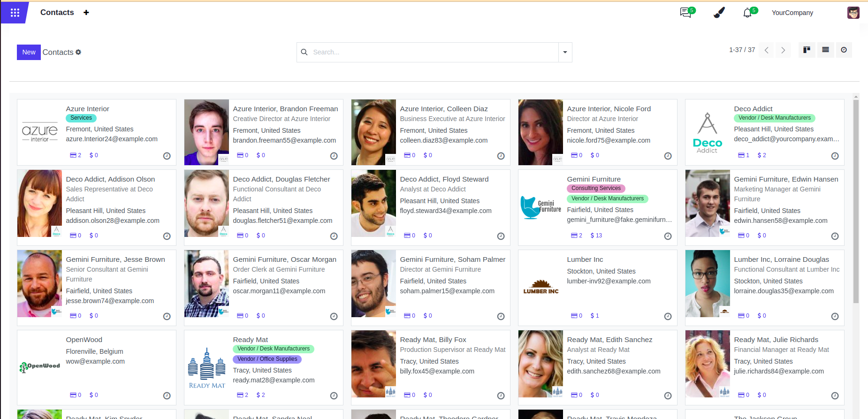Open meetings count on Azure Interior card
This screenshot has height=419, width=868.
click(76, 155)
